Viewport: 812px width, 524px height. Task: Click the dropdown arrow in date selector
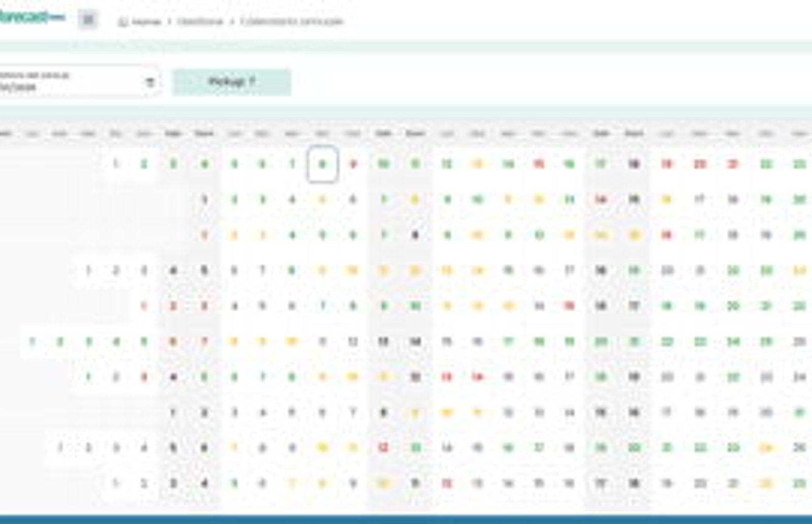pos(150,82)
